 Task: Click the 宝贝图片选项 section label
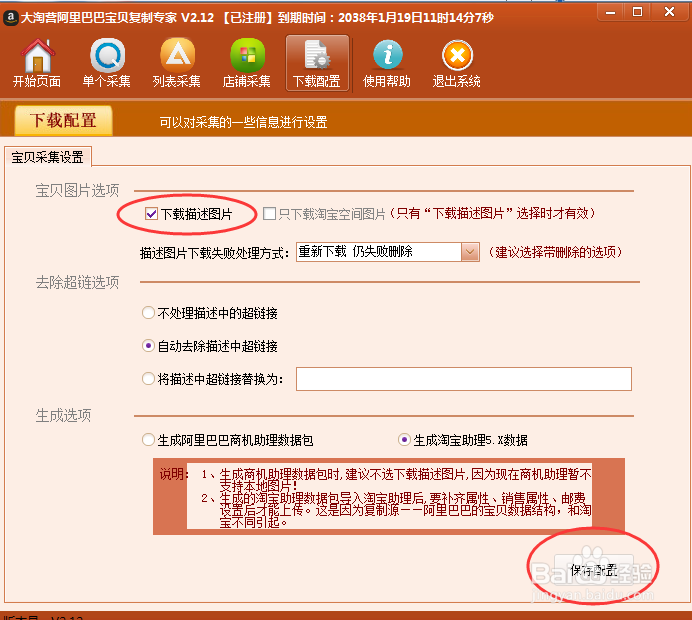click(x=77, y=191)
